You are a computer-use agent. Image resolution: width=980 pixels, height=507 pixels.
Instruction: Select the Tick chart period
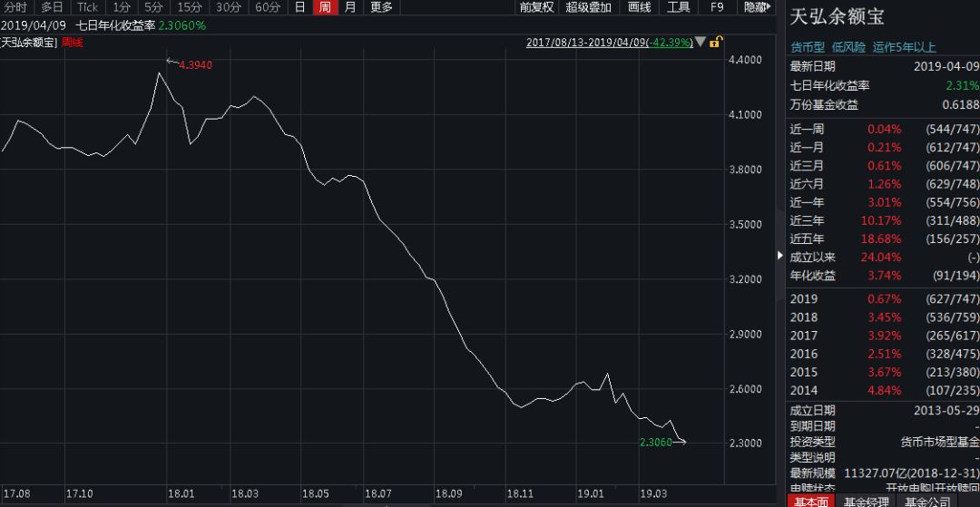tap(88, 7)
